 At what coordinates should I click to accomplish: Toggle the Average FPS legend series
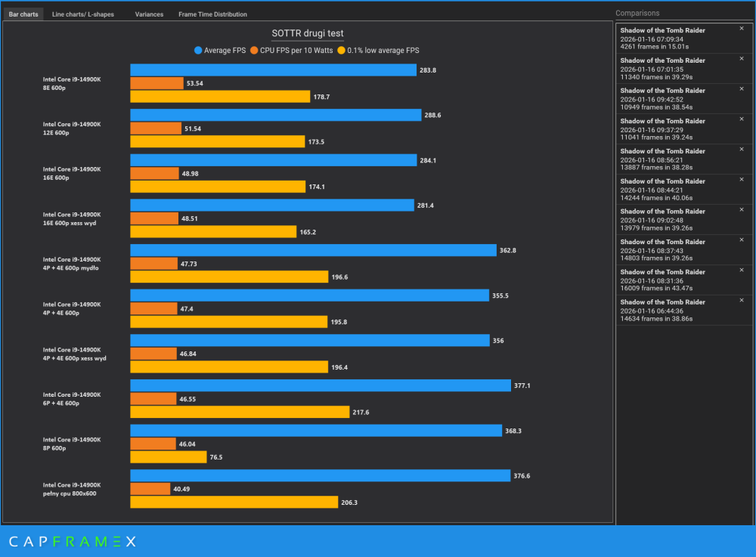point(220,51)
